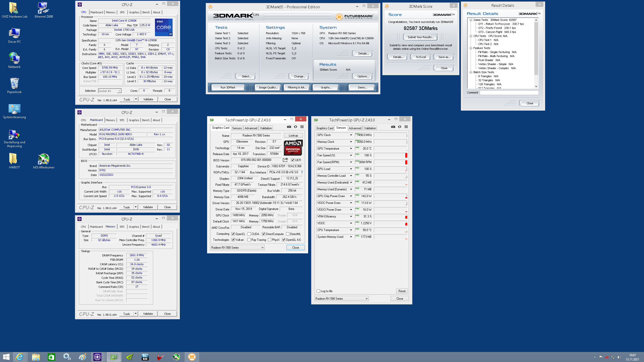Open the Tools dropdown arrow in top CPU-Z window
The image size is (644, 362).
(136, 99)
